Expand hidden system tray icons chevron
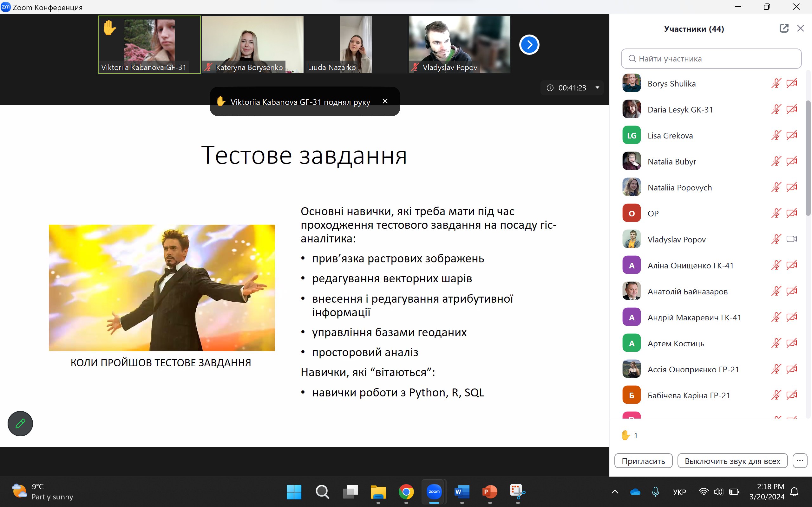812x507 pixels. point(615,492)
